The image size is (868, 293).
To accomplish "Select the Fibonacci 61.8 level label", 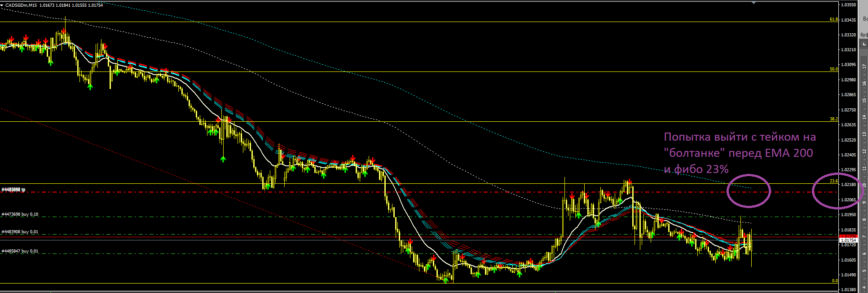I will tap(833, 19).
